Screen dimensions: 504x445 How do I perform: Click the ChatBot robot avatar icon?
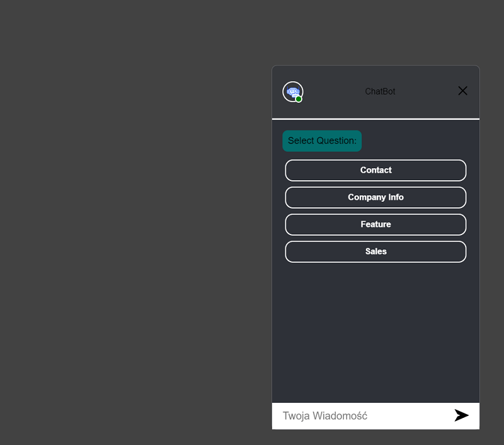pyautogui.click(x=293, y=91)
